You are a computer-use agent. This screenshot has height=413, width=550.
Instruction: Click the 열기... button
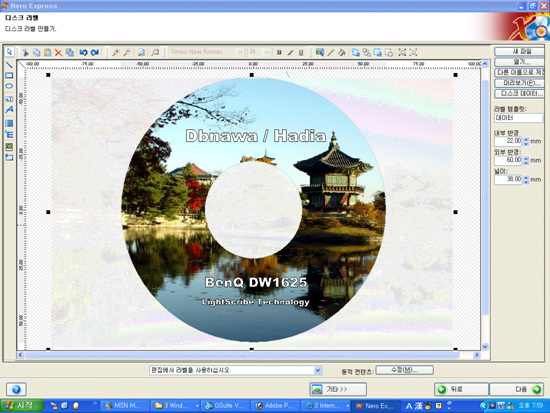[x=520, y=62]
